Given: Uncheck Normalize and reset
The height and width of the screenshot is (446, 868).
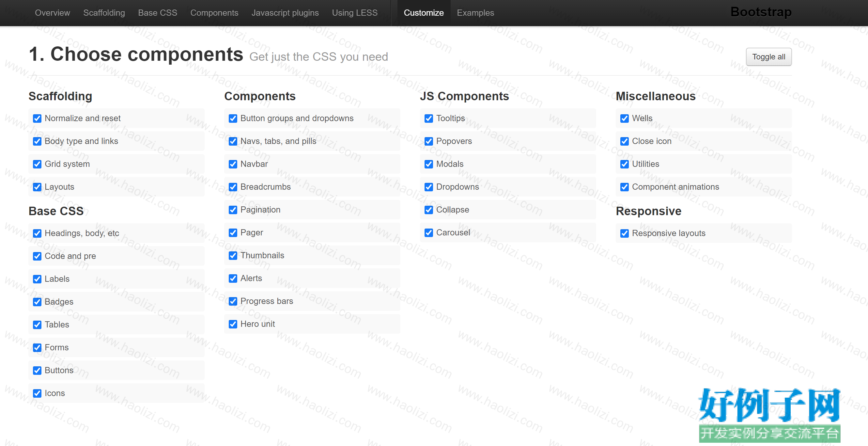Looking at the screenshot, I should (37, 119).
